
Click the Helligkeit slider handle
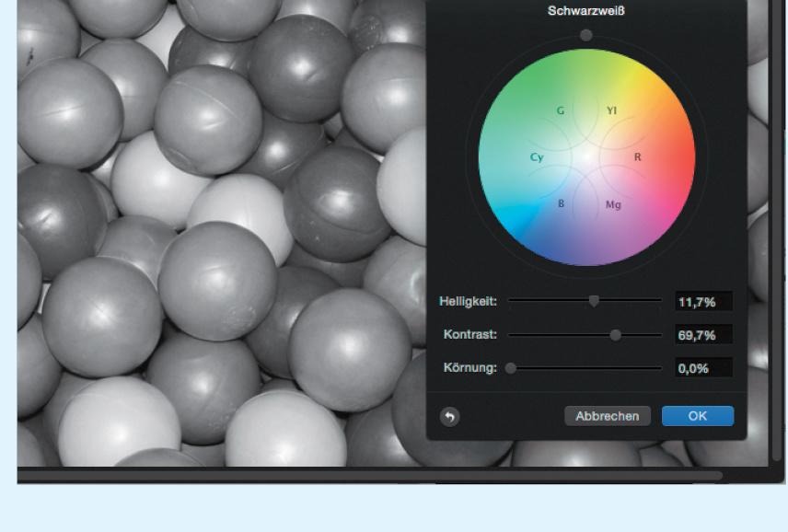pos(594,301)
